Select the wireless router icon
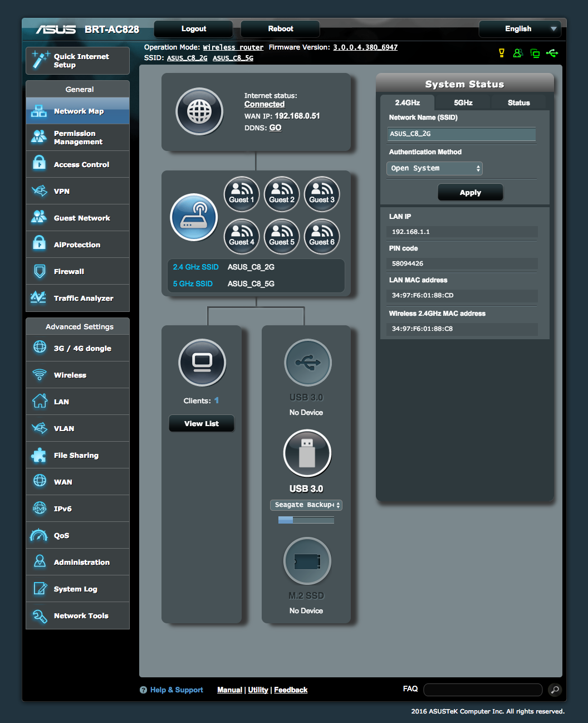The width and height of the screenshot is (588, 723). pos(194,217)
